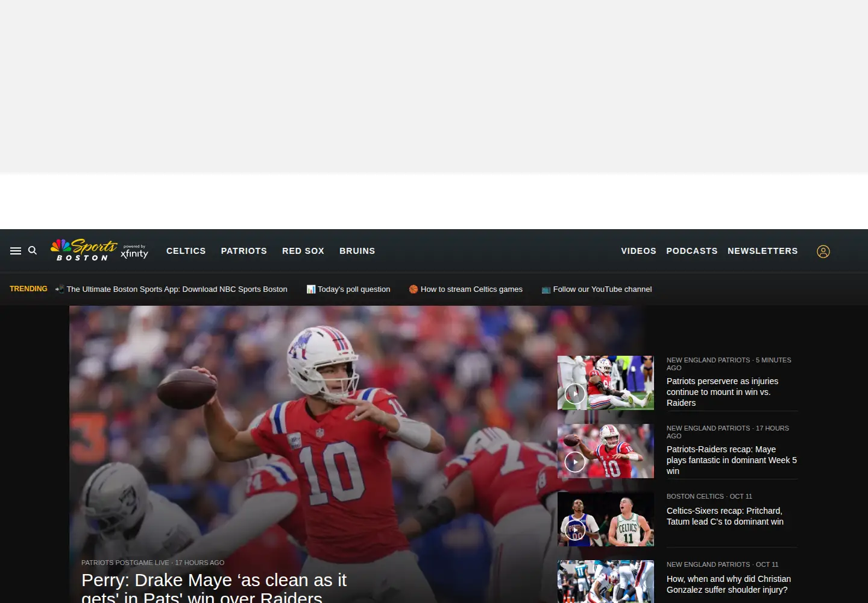Open How to stream Celtics games link
This screenshot has height=603, width=868.
coord(466,289)
